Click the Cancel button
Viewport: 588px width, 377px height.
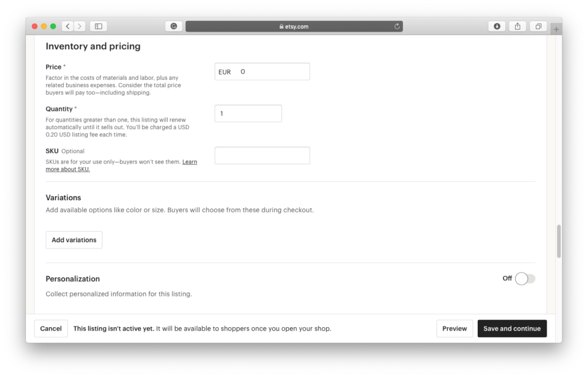click(51, 329)
